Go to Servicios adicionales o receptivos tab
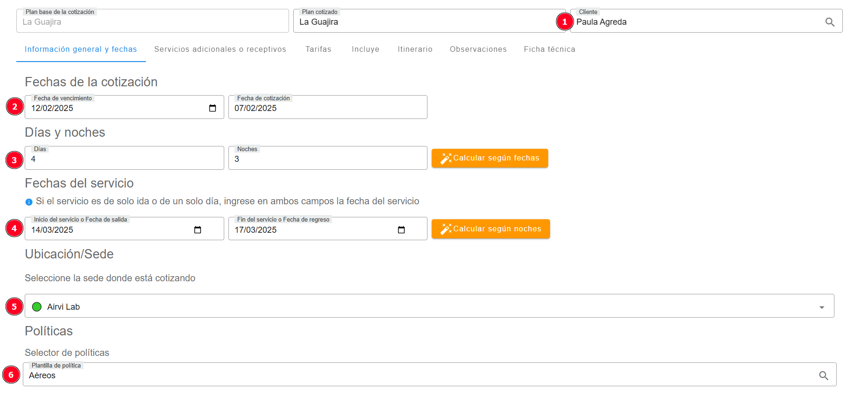This screenshot has width=868, height=396. [x=220, y=49]
